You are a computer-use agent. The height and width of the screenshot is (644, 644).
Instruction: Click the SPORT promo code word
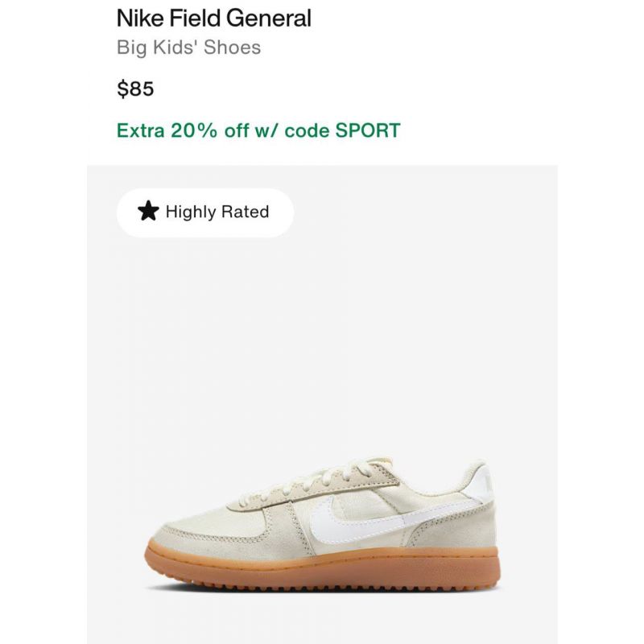pos(368,130)
